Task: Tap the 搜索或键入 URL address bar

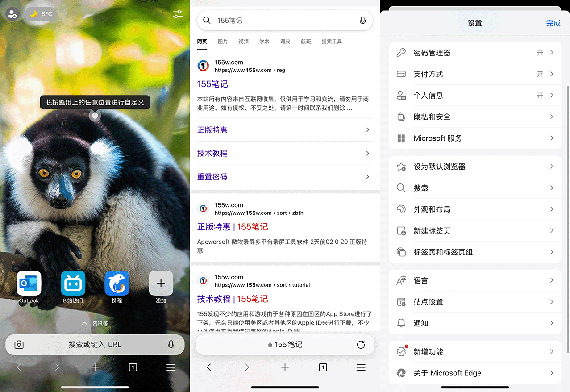Action: pos(95,345)
